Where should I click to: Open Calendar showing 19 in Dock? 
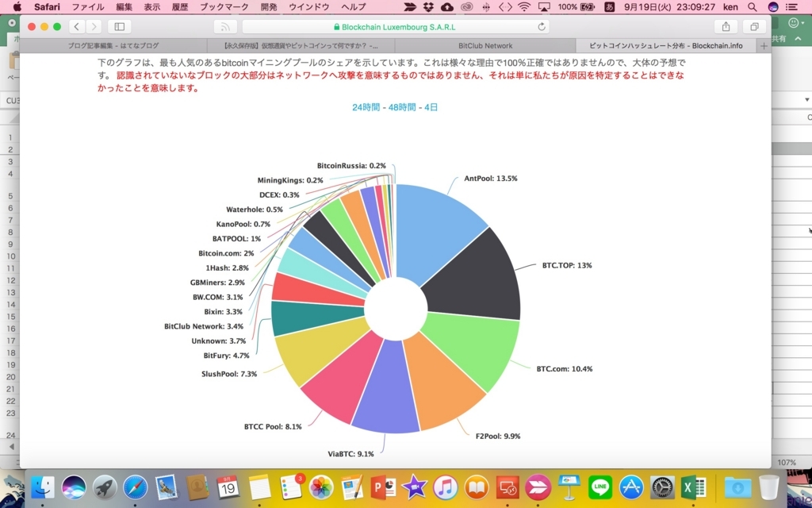pyautogui.click(x=228, y=487)
